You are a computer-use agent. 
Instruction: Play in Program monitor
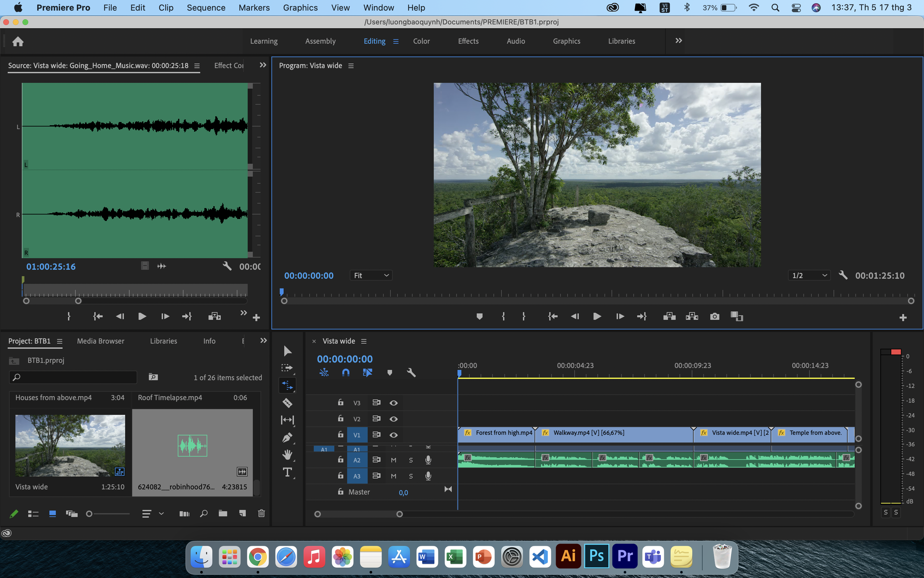coord(597,317)
